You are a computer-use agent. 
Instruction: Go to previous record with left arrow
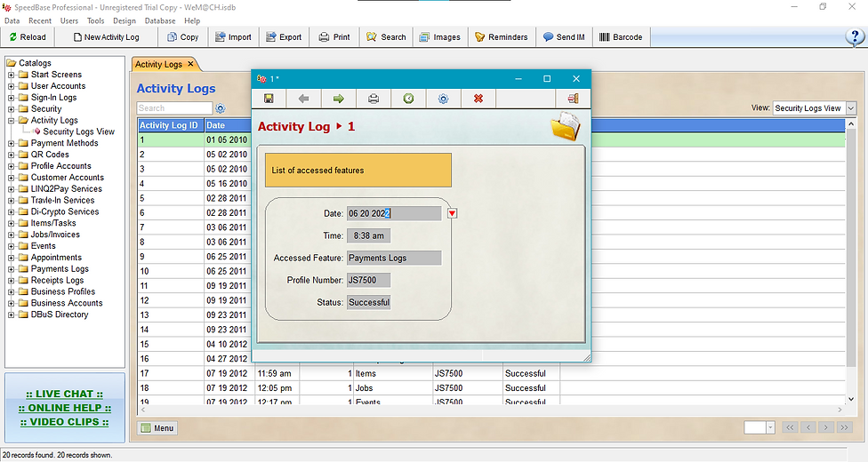(303, 99)
